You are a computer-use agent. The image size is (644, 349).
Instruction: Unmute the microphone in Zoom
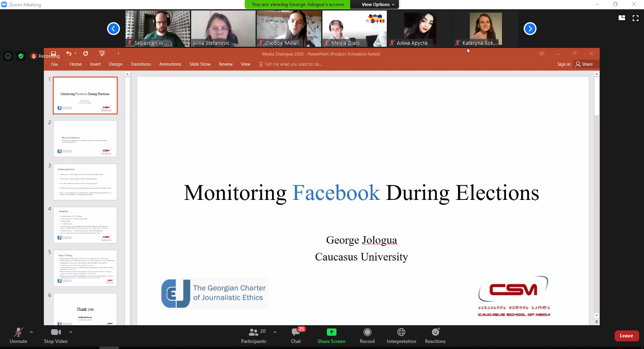tap(18, 335)
